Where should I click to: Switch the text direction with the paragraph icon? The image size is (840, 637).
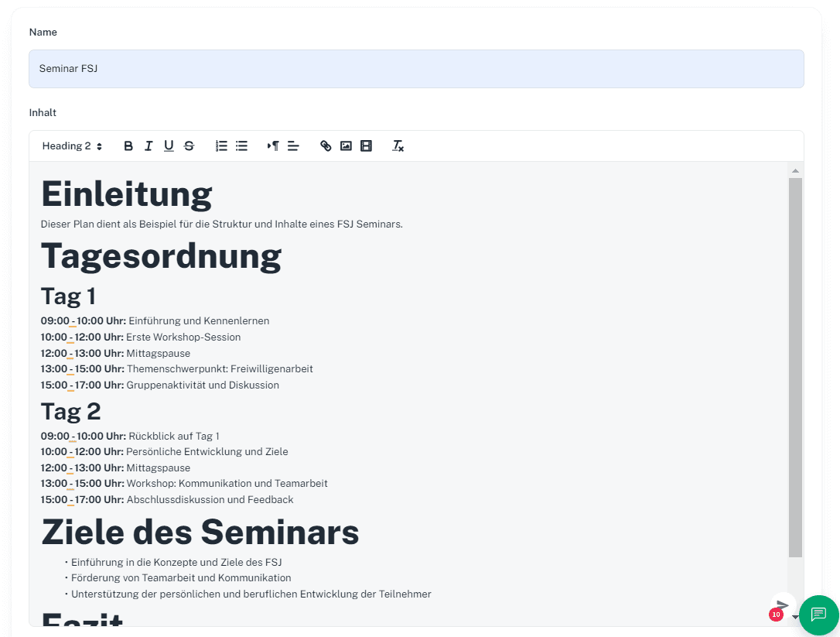click(x=273, y=146)
